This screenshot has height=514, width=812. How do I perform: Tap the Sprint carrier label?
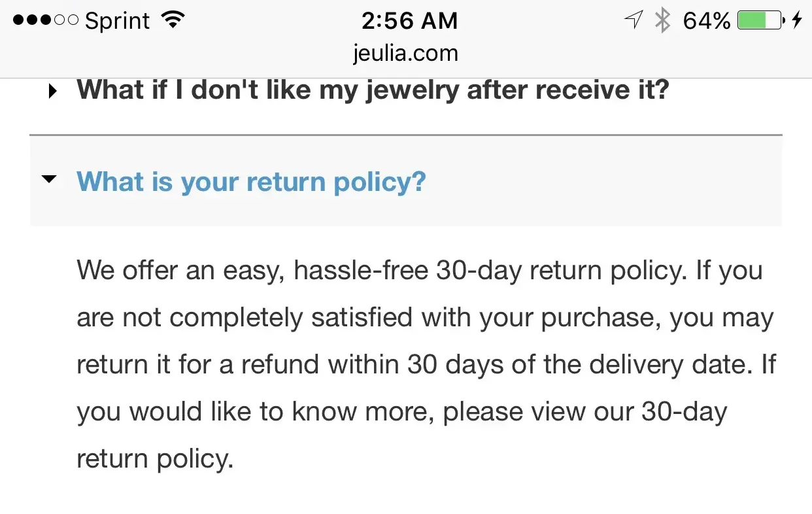pos(118,21)
